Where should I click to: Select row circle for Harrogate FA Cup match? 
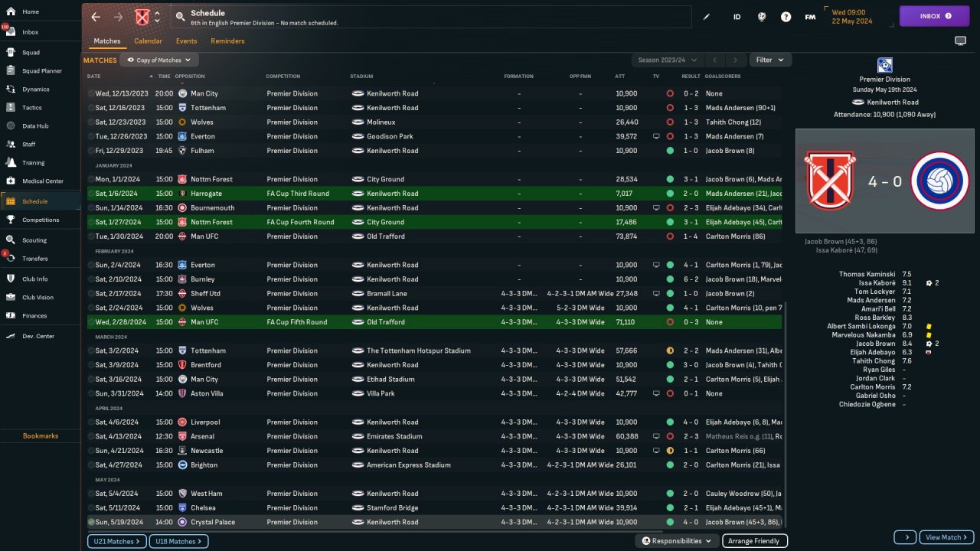(x=91, y=194)
